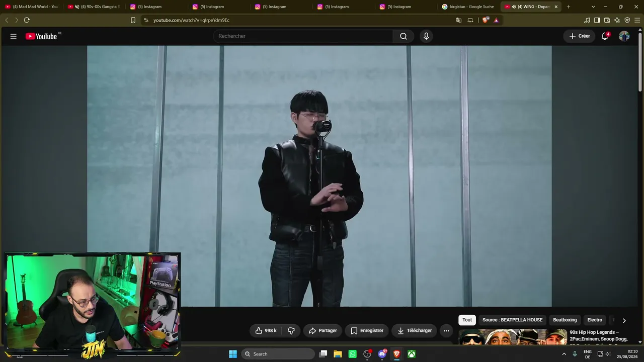Select the Tout filter chip

[x=467, y=320]
